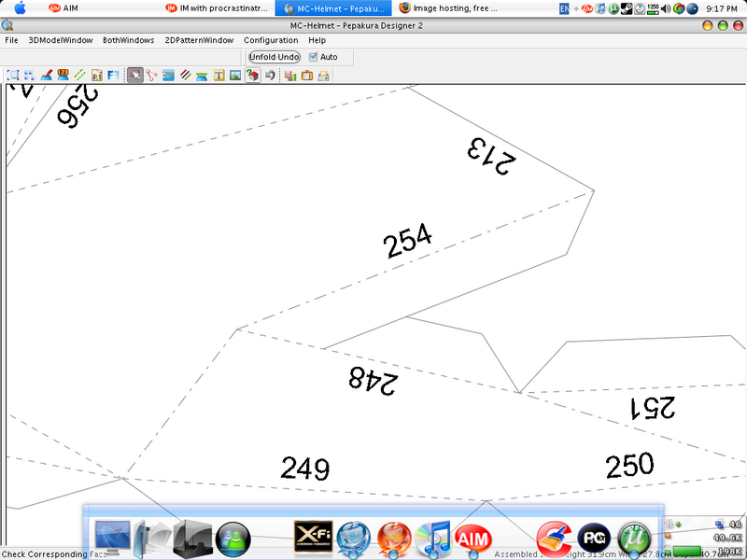This screenshot has height=560, width=747.
Task: Select the MC-Helmet Pepakura taskbar tab
Action: click(333, 8)
